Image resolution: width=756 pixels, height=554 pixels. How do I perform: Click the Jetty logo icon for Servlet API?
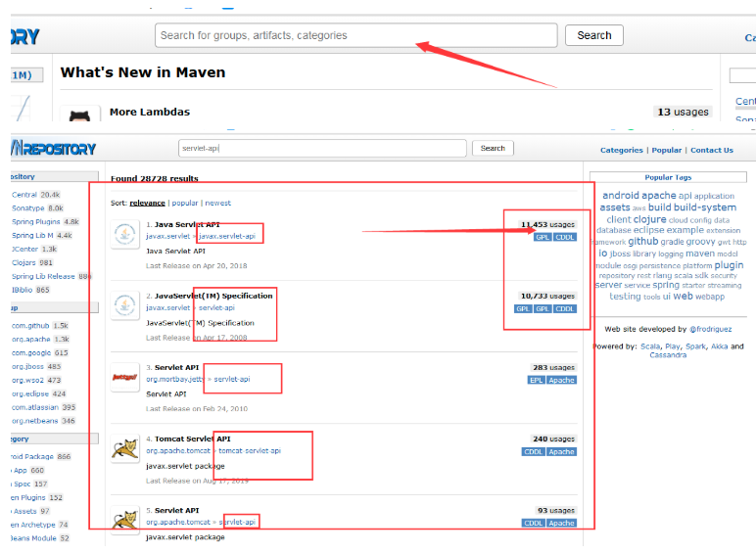(x=125, y=377)
